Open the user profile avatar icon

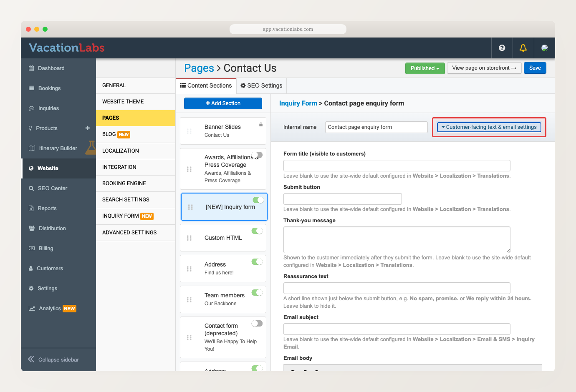click(545, 48)
